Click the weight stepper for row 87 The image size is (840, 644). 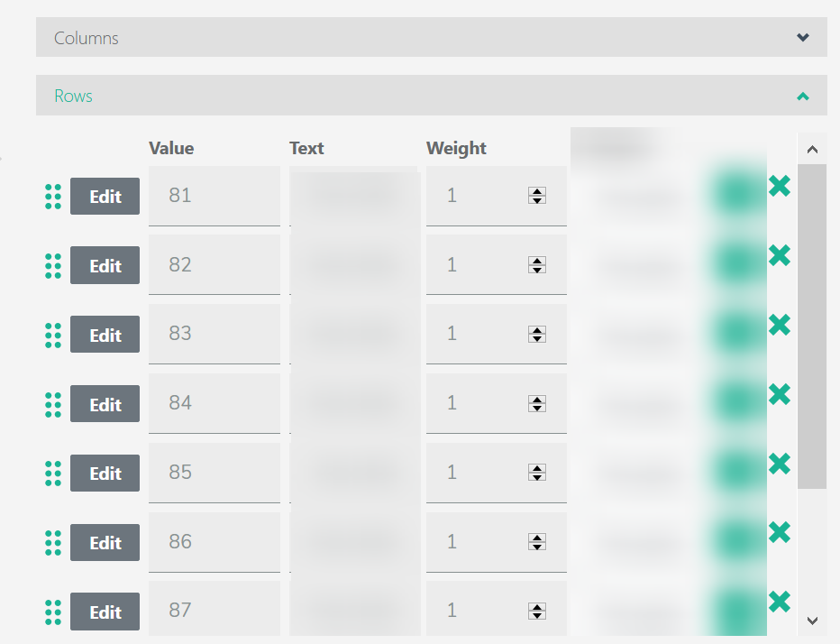coord(537,611)
